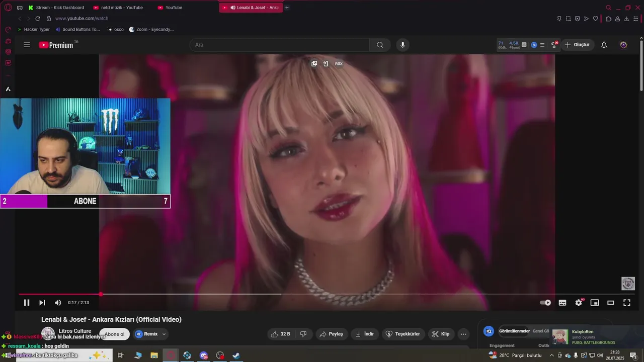644x362 pixels.
Task: Click the Klip clip button
Action: click(x=441, y=334)
